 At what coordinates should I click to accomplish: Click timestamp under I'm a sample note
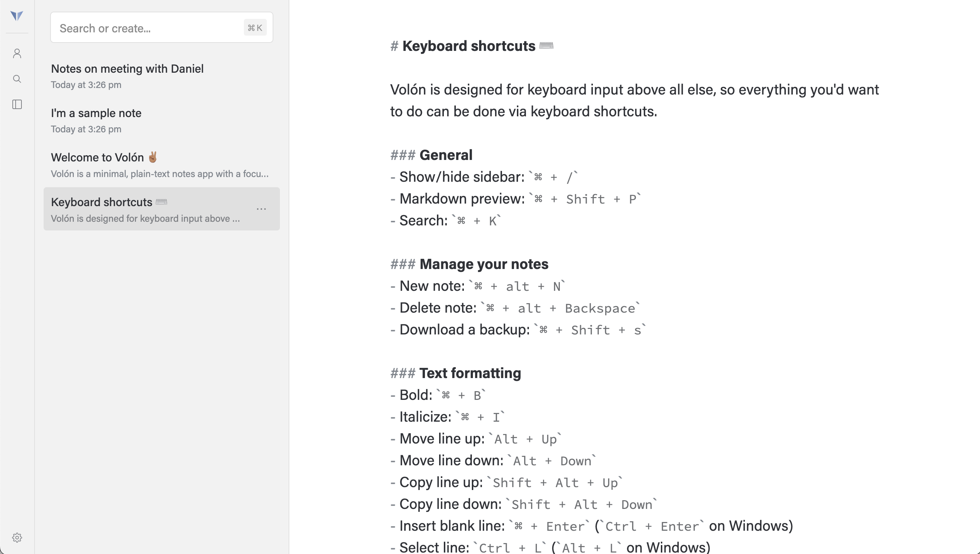click(x=86, y=129)
